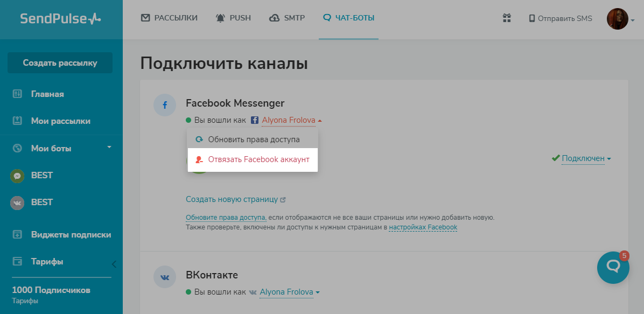Click the refresh icon in Обновить права доступа

point(199,139)
